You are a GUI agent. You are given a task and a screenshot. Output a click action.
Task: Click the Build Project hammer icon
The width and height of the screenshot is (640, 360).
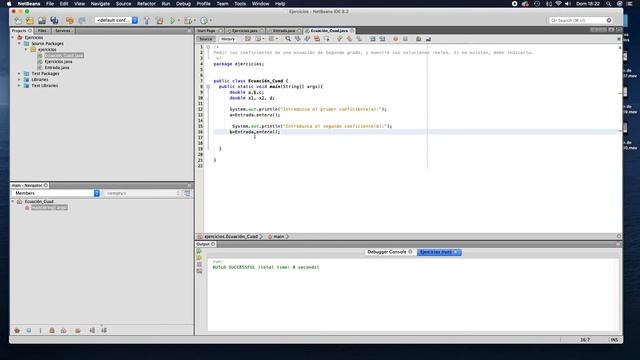coord(147,20)
